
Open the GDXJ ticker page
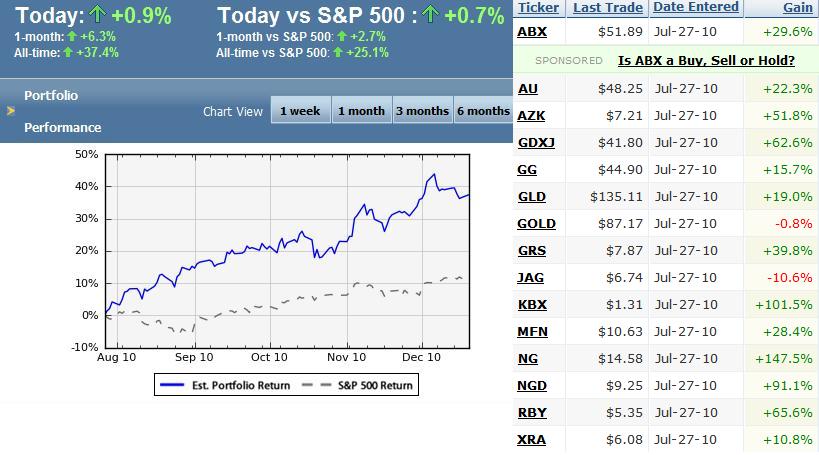point(537,143)
